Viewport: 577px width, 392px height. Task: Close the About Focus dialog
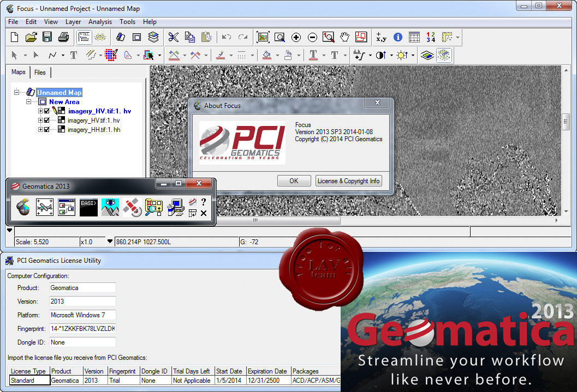tap(377, 102)
